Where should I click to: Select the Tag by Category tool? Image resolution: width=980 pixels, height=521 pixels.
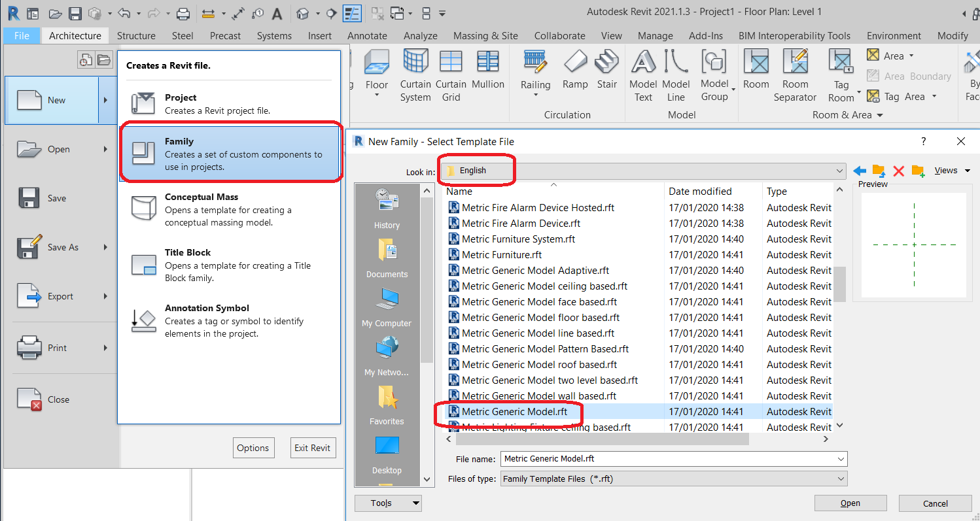pos(258,12)
